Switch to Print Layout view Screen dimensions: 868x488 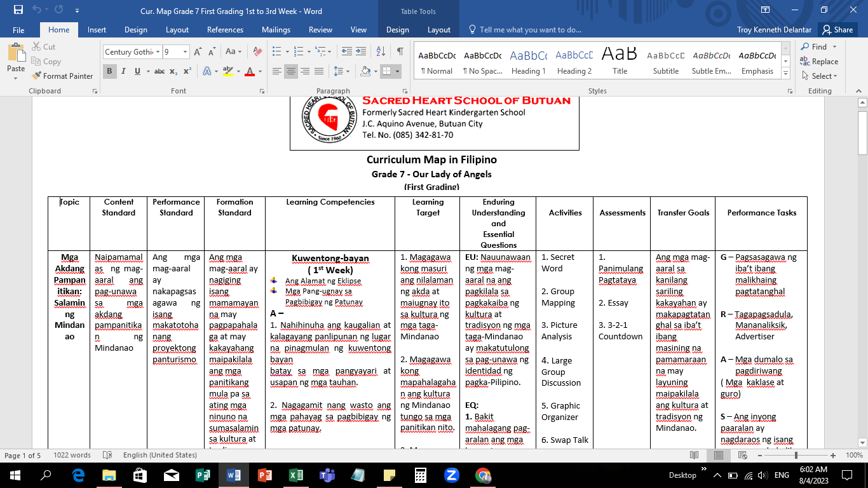click(718, 456)
